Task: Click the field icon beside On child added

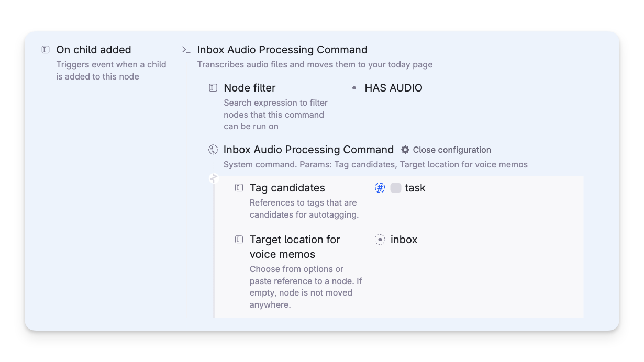Action: [x=46, y=50]
